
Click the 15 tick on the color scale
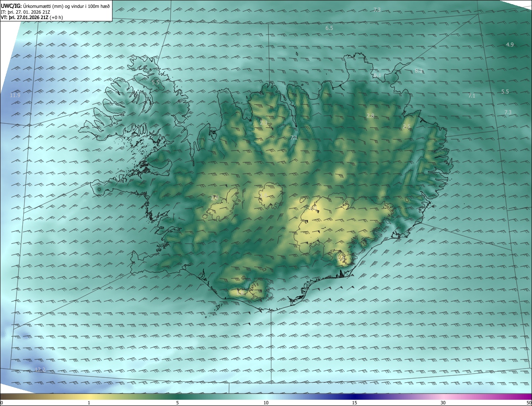355,403
